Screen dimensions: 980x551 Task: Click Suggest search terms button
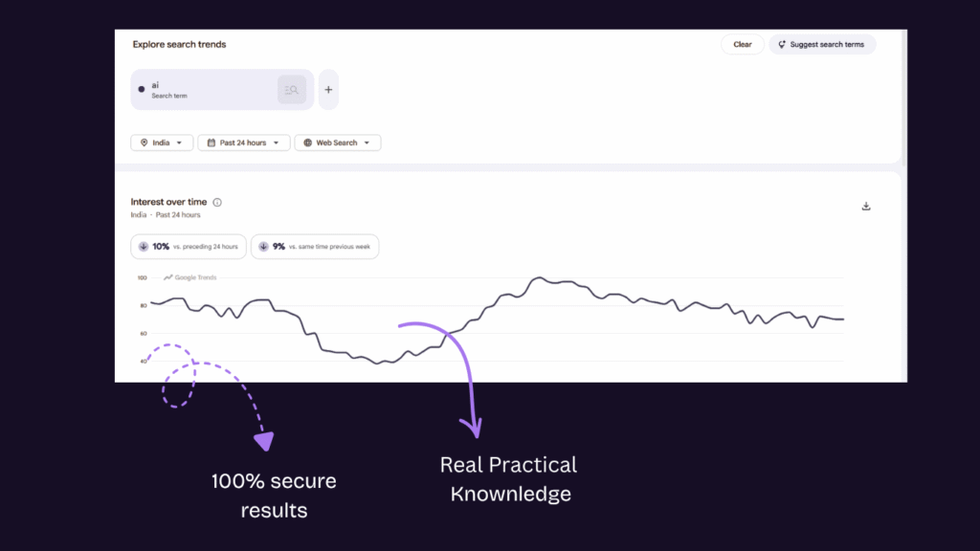tap(822, 44)
